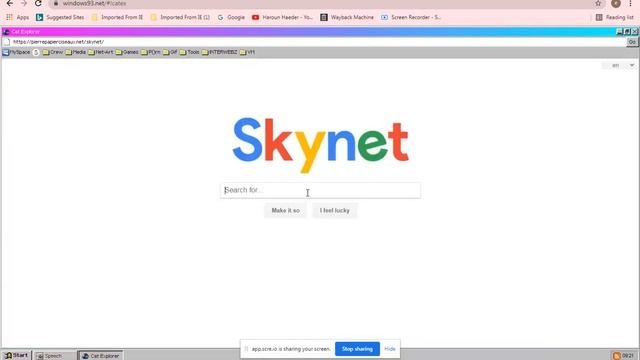Viewport: 640px width, 360px height.
Task: Open the Haroun Haeder YouTube bookmark
Action: (282, 17)
